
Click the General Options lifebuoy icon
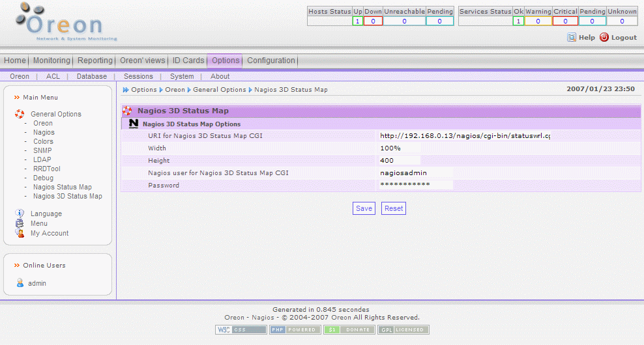tap(20, 114)
